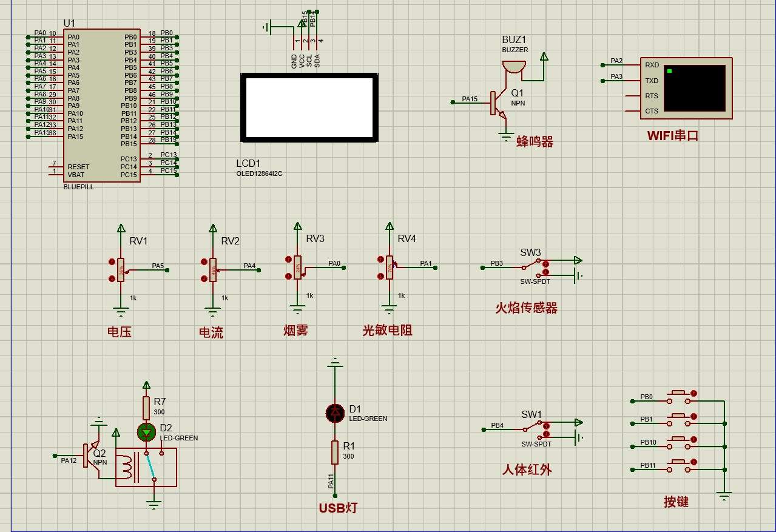This screenshot has height=532, width=776.
Task: Select the 烟雾 label text
Action: click(x=295, y=331)
